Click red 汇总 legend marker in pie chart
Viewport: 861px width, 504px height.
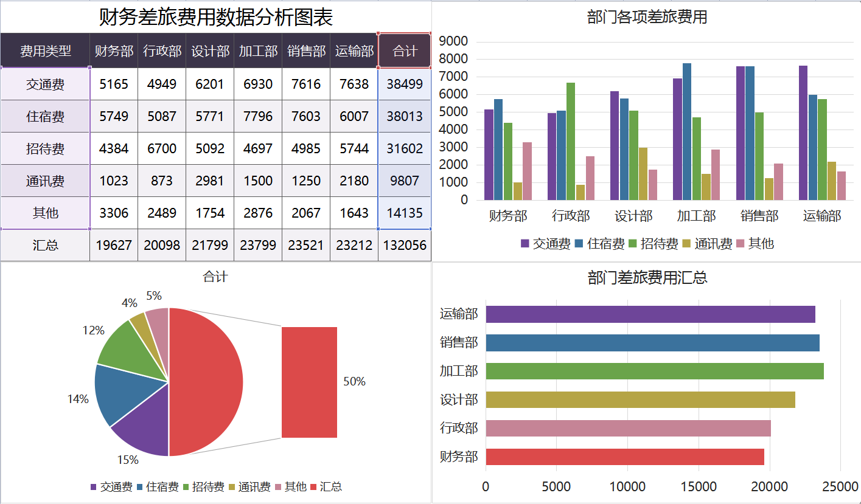(313, 487)
